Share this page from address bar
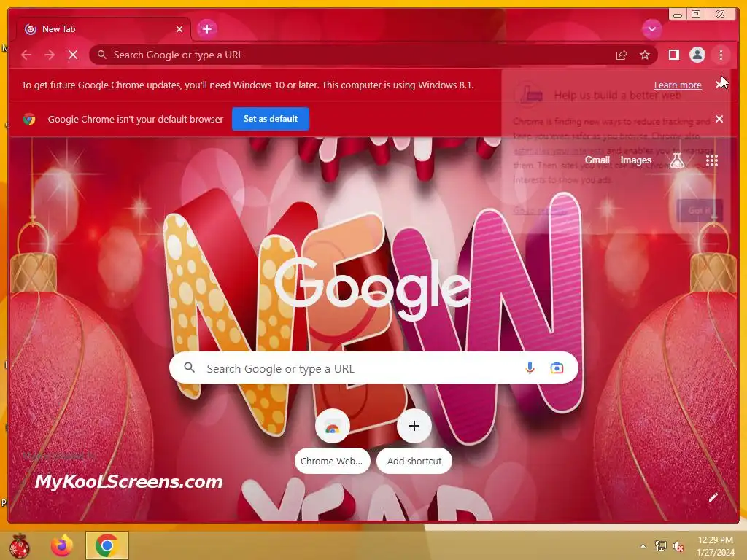747x560 pixels. click(622, 55)
